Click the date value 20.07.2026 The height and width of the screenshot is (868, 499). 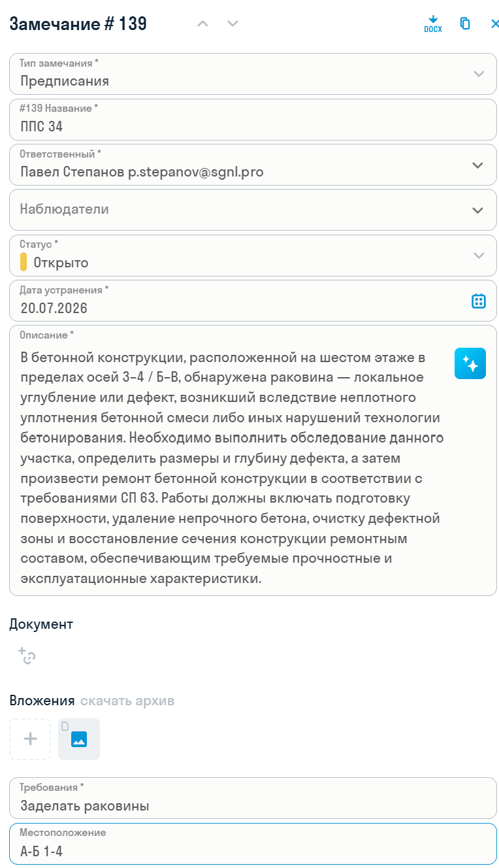(x=54, y=308)
